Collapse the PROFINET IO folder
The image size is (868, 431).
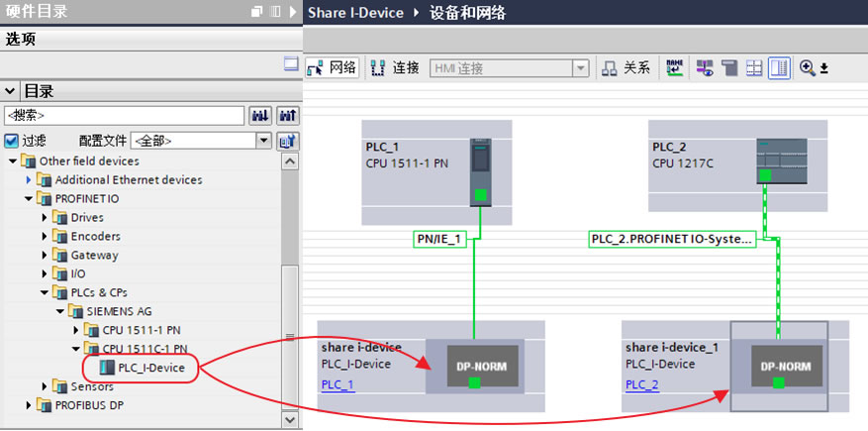29,199
